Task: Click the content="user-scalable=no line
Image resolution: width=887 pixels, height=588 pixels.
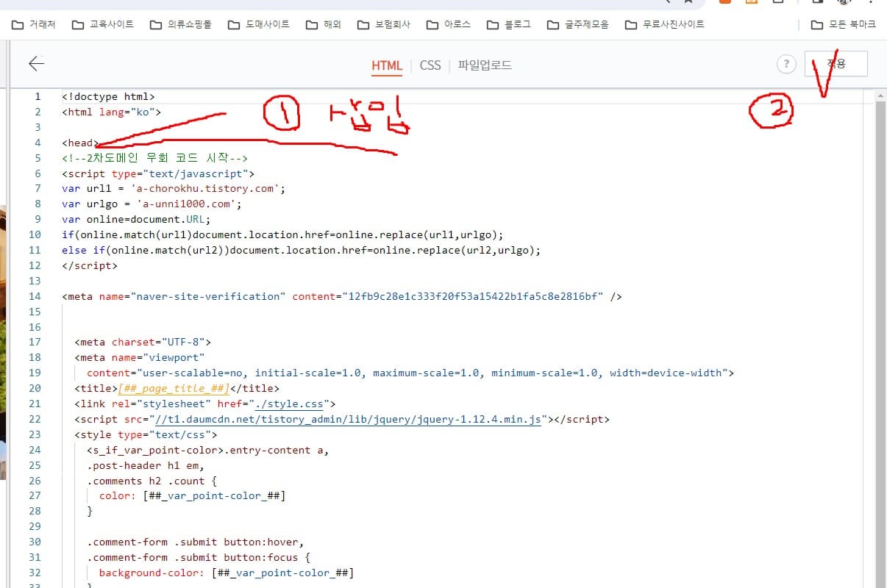Action: click(410, 373)
